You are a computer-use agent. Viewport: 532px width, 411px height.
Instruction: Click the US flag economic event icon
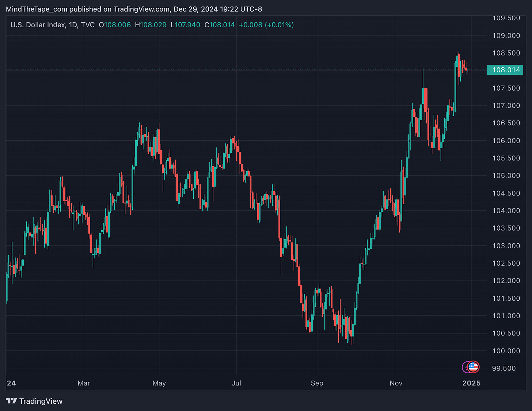point(474,367)
